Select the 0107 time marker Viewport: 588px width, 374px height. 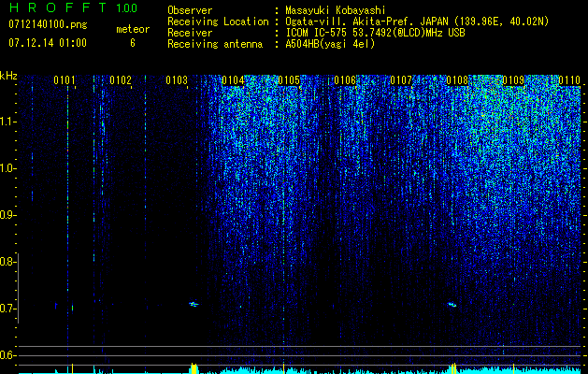point(401,80)
